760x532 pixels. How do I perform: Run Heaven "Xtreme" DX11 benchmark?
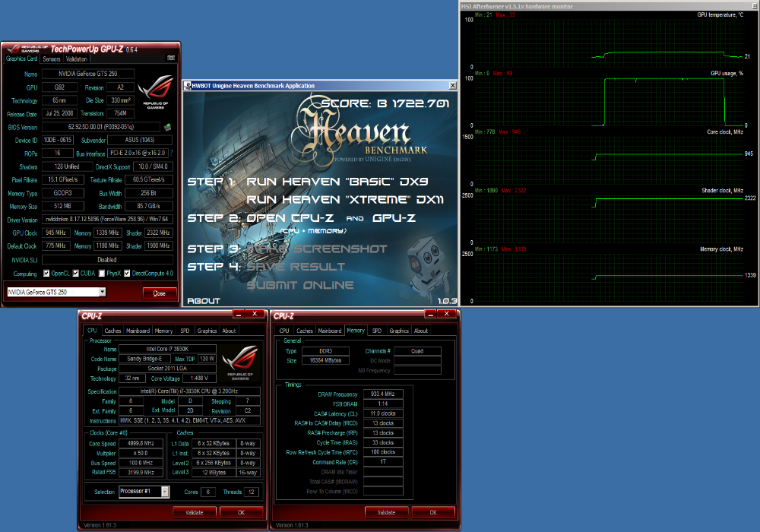[344, 200]
